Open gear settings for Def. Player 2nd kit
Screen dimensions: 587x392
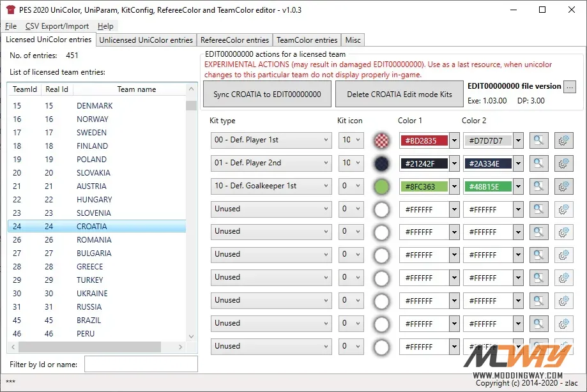pos(563,163)
